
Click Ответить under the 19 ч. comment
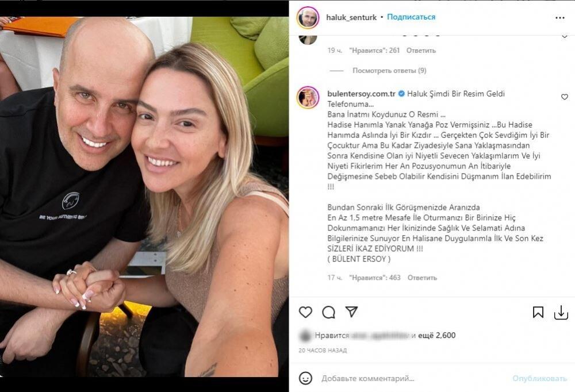(x=421, y=50)
